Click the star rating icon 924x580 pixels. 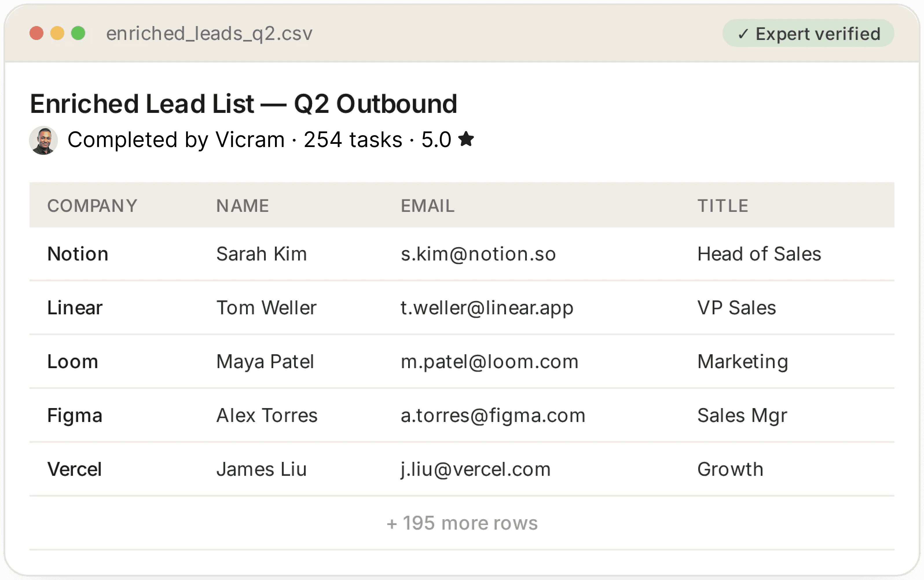(x=466, y=139)
